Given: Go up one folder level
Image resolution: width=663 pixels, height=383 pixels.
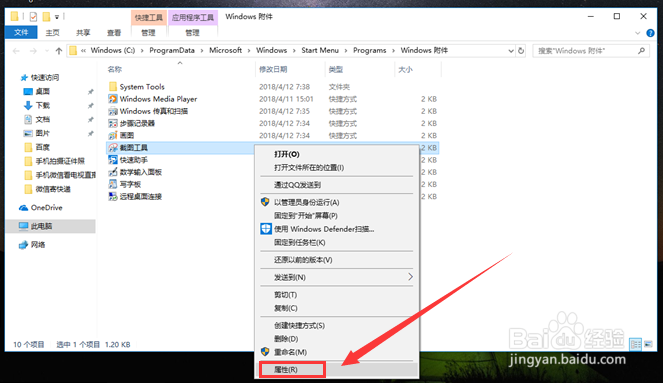Looking at the screenshot, I should [59, 51].
